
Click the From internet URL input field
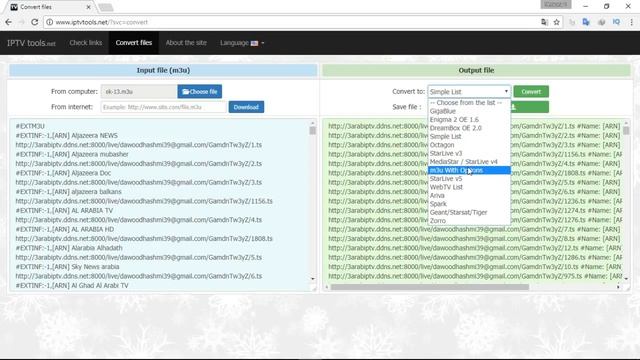(x=163, y=107)
